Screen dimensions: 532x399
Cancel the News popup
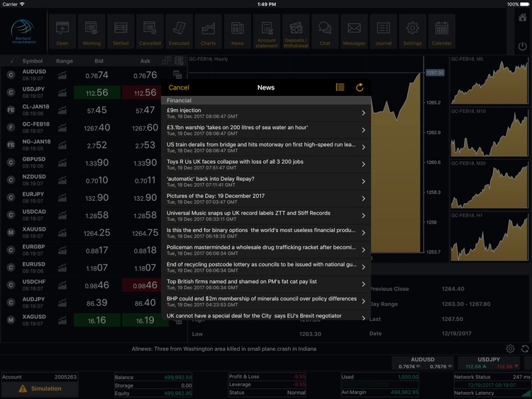point(179,87)
